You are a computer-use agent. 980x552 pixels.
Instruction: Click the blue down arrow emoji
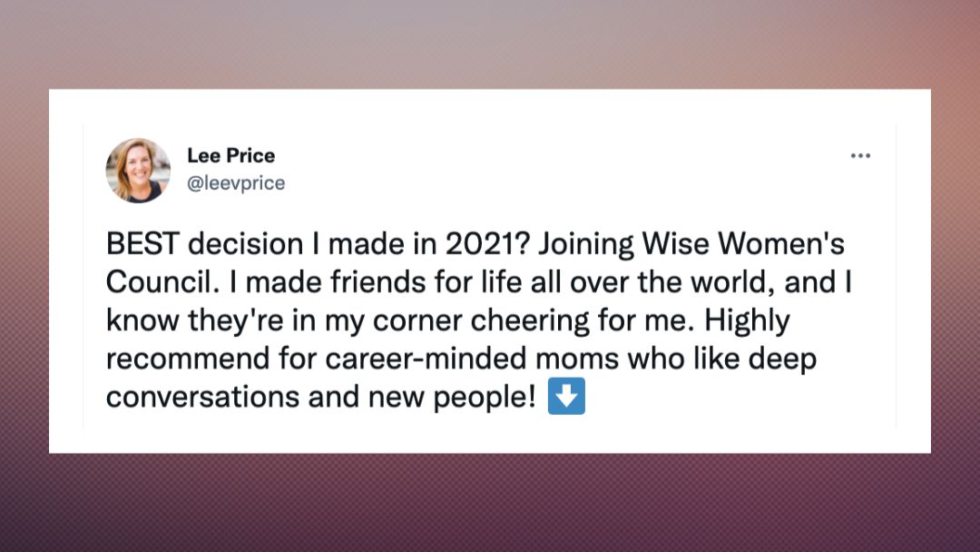566,396
